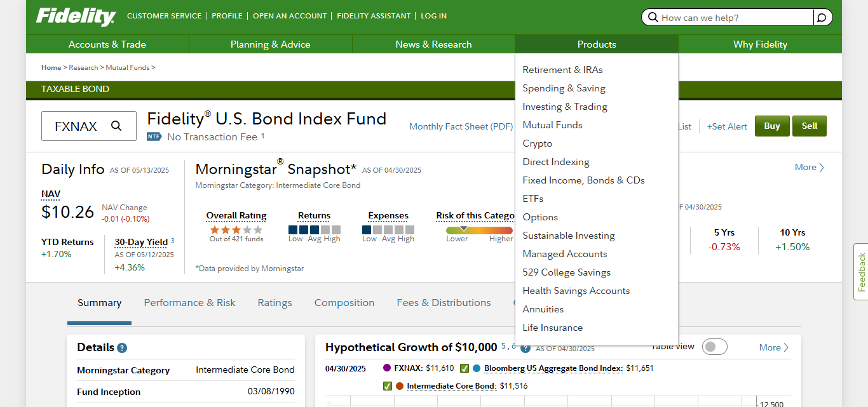Select ETFs menu item

tap(532, 199)
